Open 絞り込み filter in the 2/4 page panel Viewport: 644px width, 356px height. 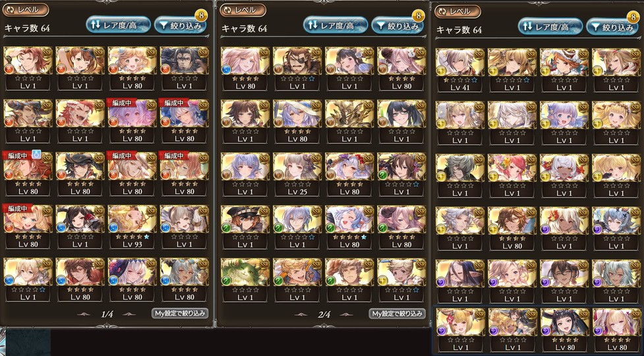pyautogui.click(x=397, y=25)
